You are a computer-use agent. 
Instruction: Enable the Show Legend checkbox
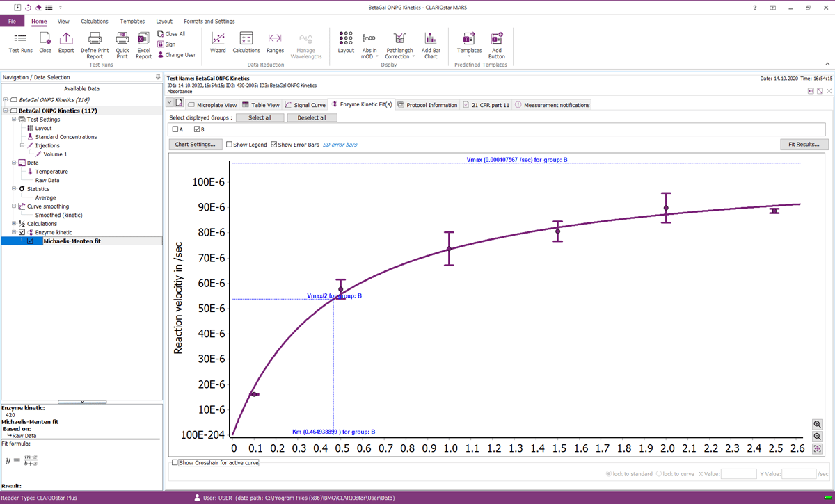pyautogui.click(x=228, y=144)
